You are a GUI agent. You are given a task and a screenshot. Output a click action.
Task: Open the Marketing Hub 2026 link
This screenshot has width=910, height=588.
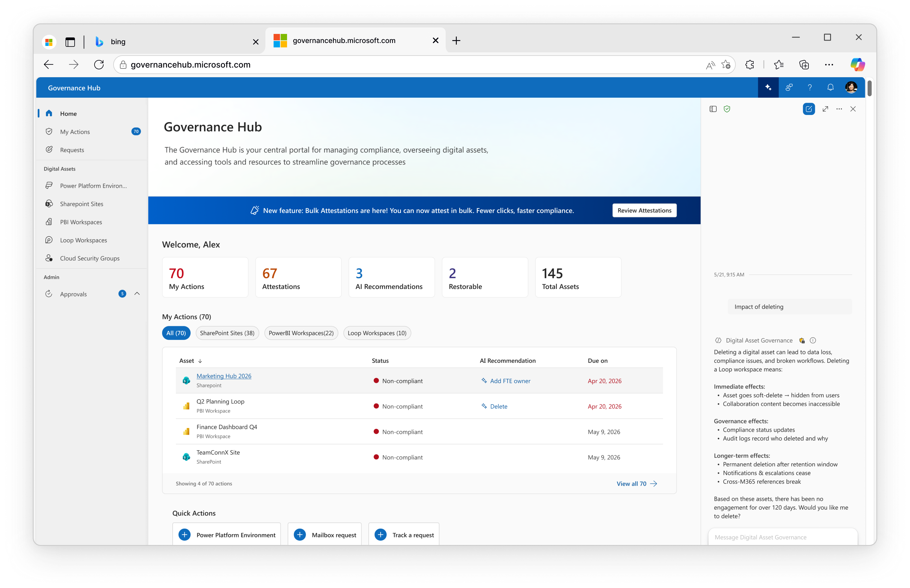click(224, 376)
